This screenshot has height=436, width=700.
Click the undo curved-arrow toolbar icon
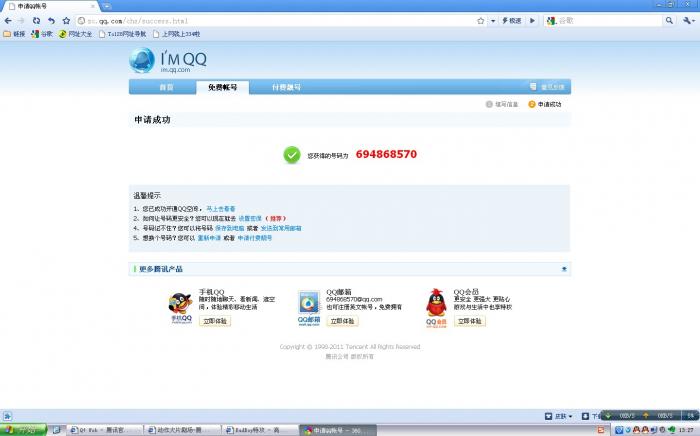[51, 21]
